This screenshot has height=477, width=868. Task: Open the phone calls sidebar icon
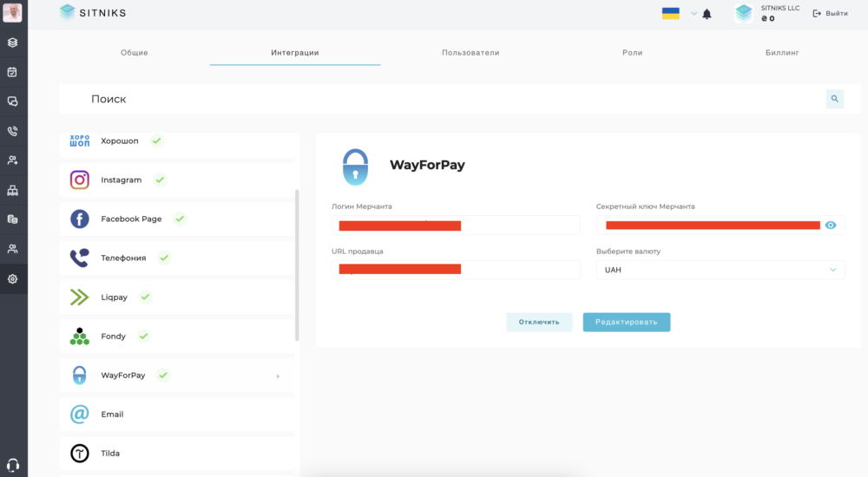[12, 131]
